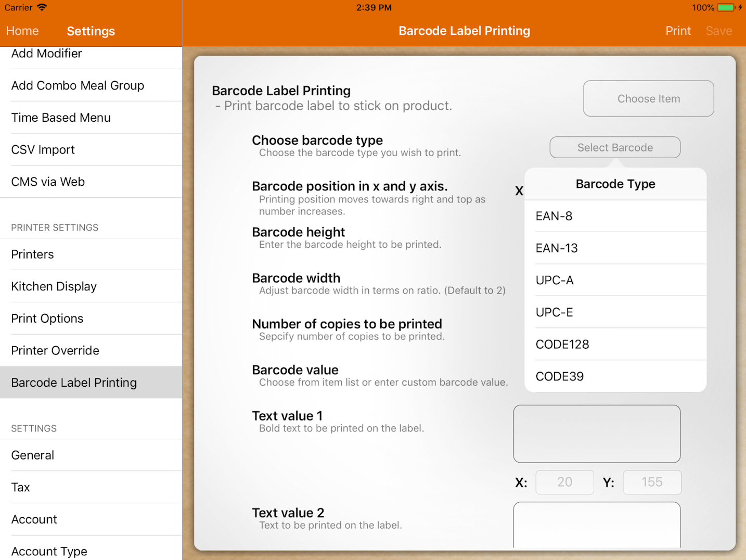Screen dimensions: 746x560
Task: Open Kitchen Display settings
Action: click(x=91, y=286)
